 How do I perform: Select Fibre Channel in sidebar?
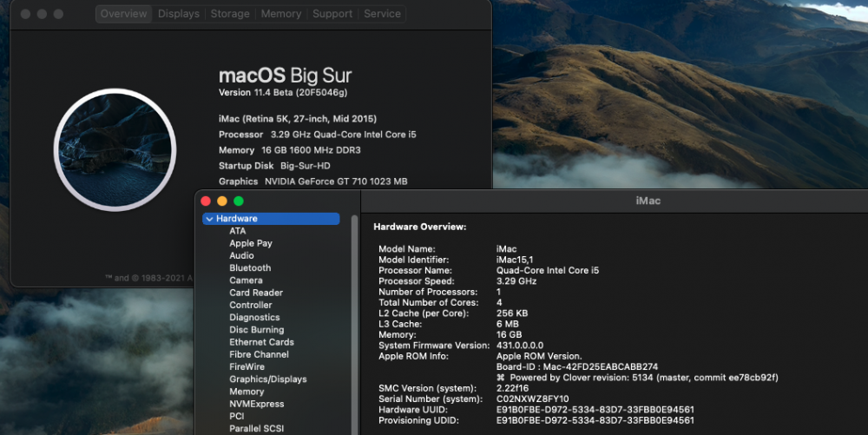tap(259, 354)
